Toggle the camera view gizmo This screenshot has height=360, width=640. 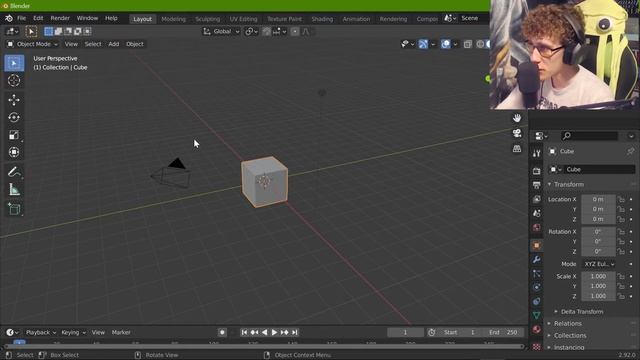point(517,133)
